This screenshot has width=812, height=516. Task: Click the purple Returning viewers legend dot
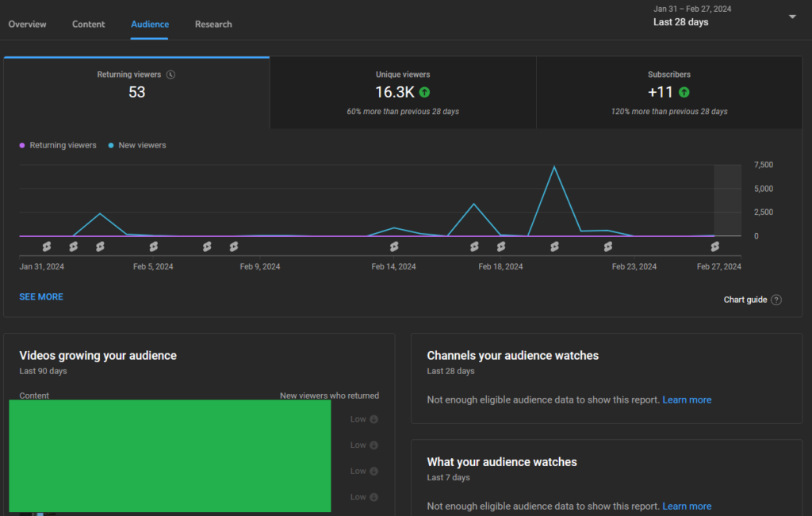22,146
